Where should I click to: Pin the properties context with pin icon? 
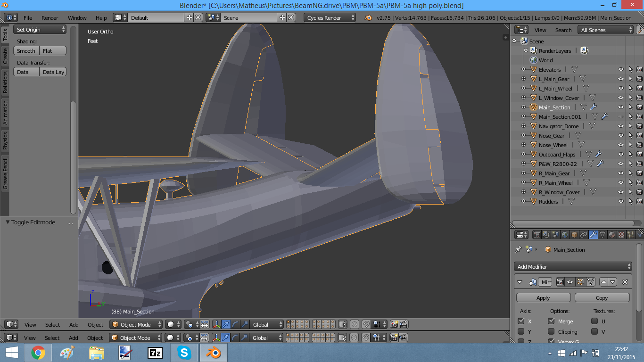pyautogui.click(x=519, y=249)
